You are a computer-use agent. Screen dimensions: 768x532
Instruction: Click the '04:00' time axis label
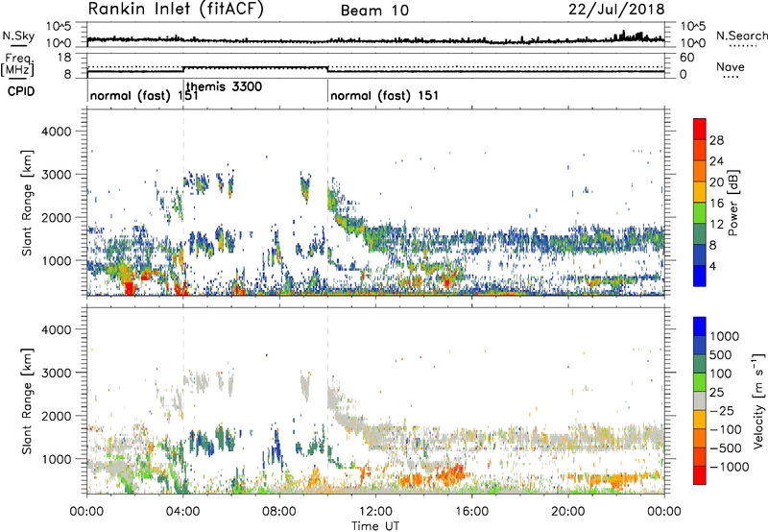183,512
